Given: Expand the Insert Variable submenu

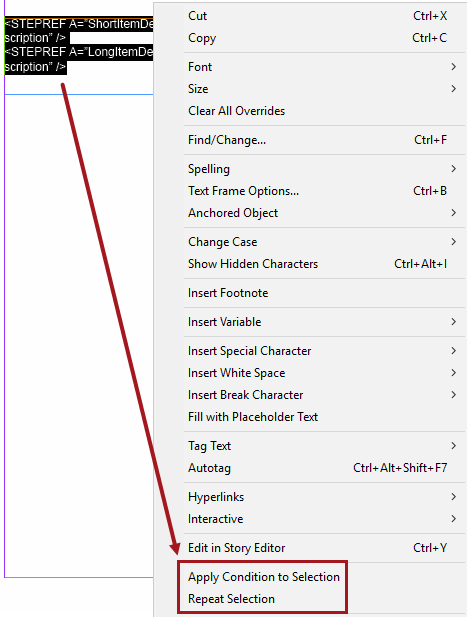Looking at the screenshot, I should (309, 322).
